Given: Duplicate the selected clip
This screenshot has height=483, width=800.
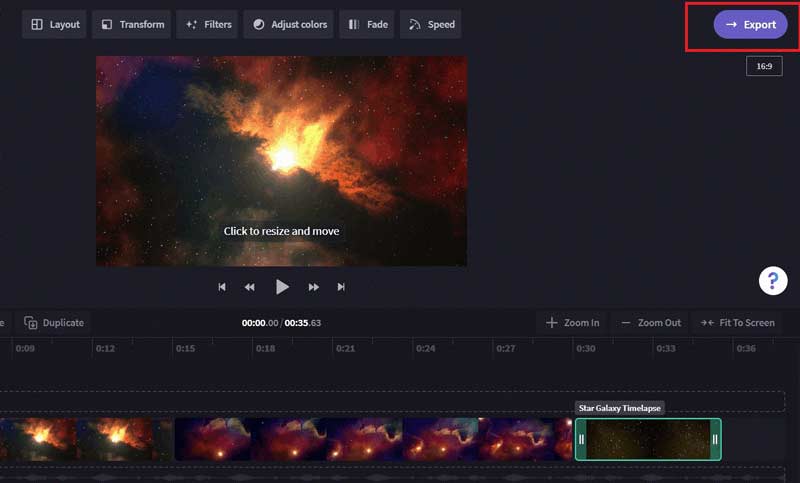Looking at the screenshot, I should tap(54, 323).
